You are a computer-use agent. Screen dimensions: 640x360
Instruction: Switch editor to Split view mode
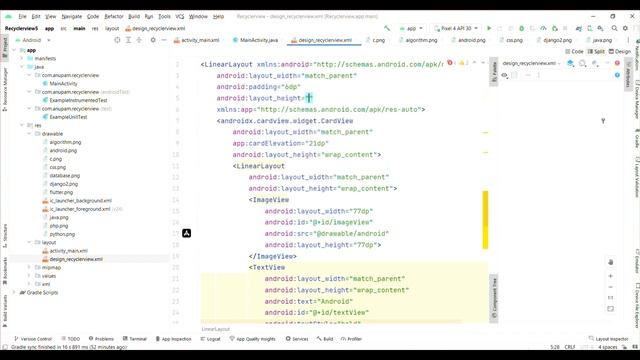click(x=596, y=51)
